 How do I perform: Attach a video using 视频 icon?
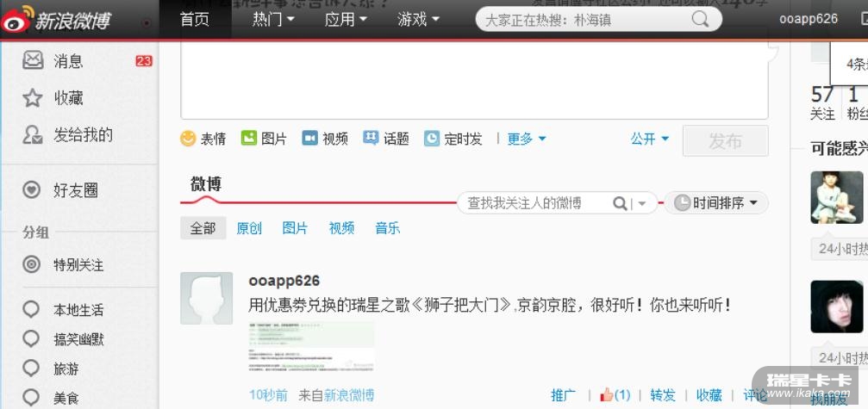(310, 138)
